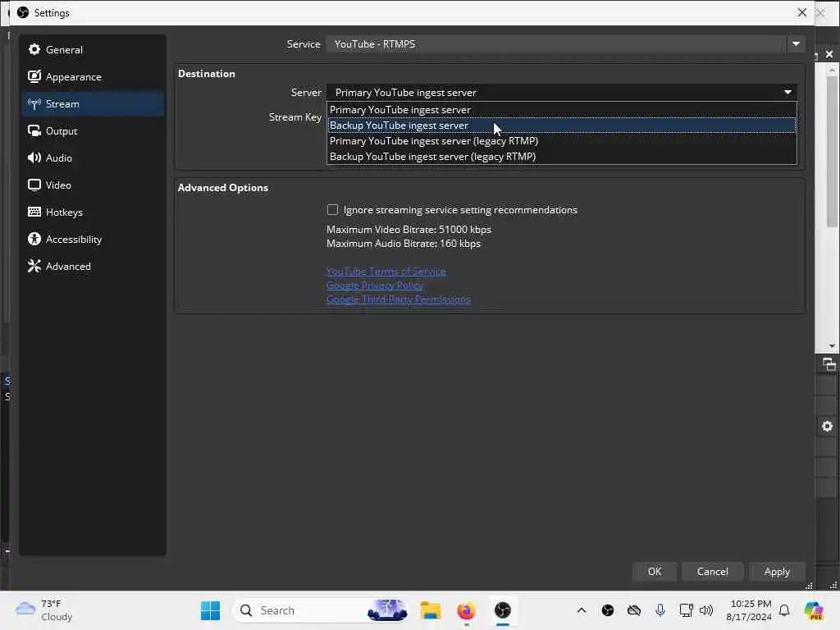Open Google Third-Party Permissions link
This screenshot has width=840, height=630.
pyautogui.click(x=399, y=299)
